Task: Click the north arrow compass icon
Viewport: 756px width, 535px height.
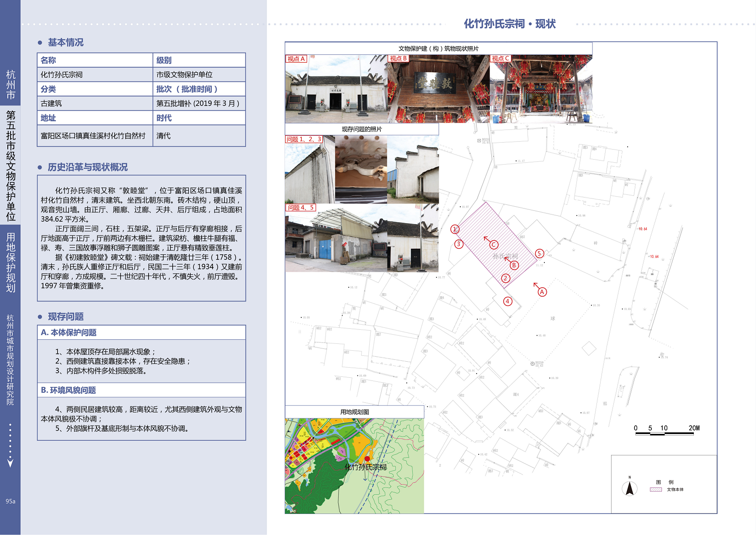Action: click(x=629, y=487)
